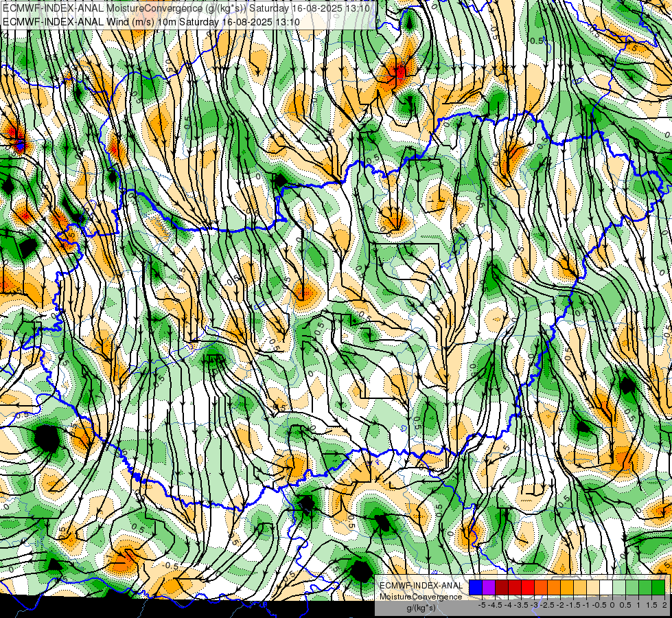This screenshot has width=672, height=618.
Task: Click the light green swatch between 0.5 and 1
Action: [632, 587]
